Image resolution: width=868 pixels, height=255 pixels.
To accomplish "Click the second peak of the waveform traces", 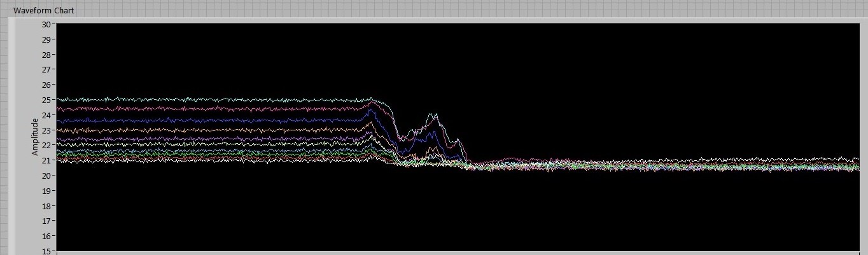I will 433,116.
